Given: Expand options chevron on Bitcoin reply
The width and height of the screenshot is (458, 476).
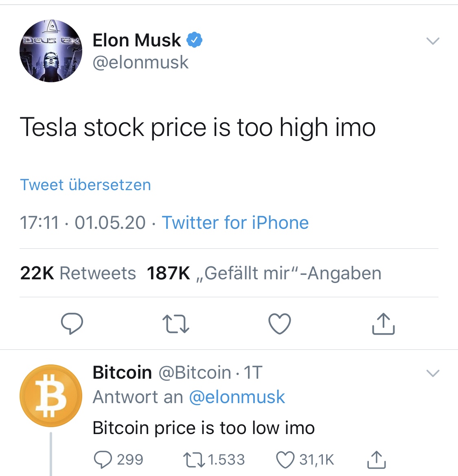Looking at the screenshot, I should pyautogui.click(x=432, y=373).
